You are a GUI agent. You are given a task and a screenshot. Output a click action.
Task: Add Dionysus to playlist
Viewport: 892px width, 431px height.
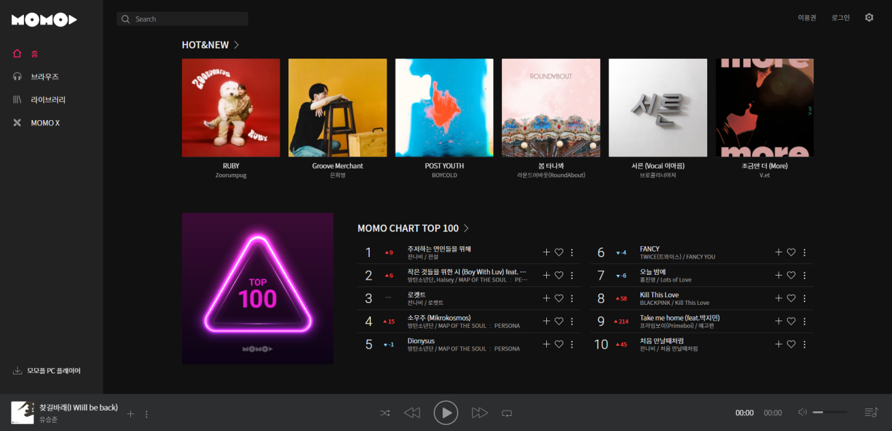tap(547, 344)
